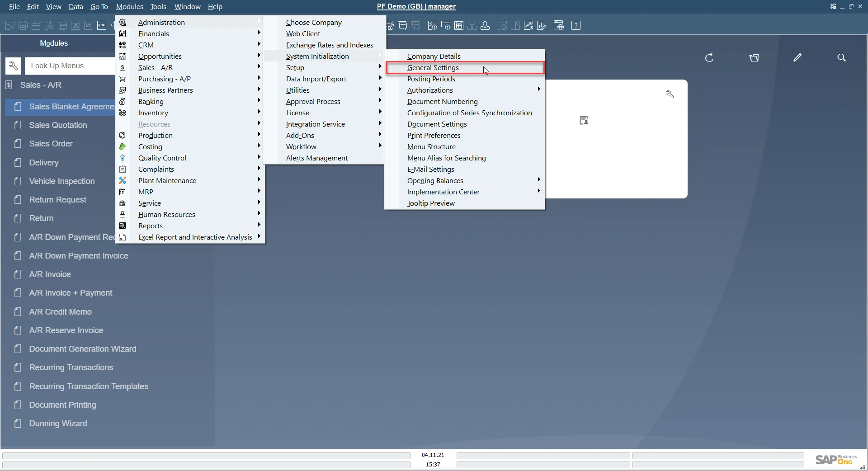Toggle the Lock Up Menus wrench icon
Screen dimensions: 868x471
coord(14,66)
